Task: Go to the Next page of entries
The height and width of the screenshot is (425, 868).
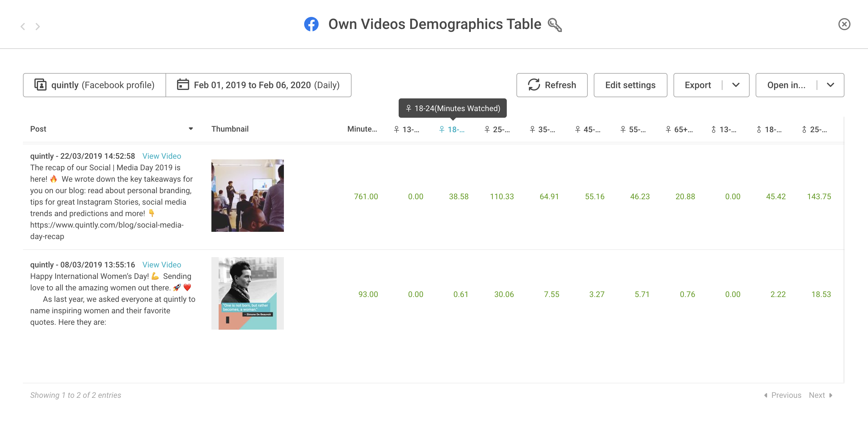Action: (821, 395)
